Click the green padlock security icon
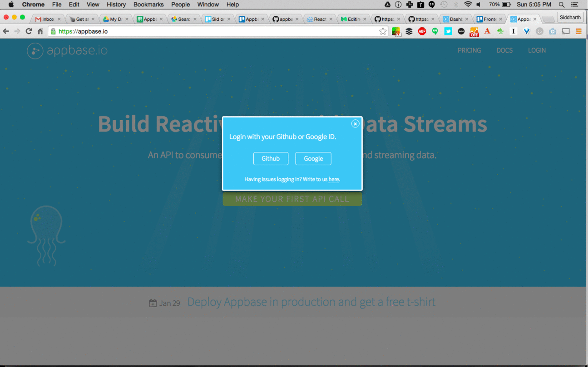This screenshot has width=588, height=367. tap(53, 31)
